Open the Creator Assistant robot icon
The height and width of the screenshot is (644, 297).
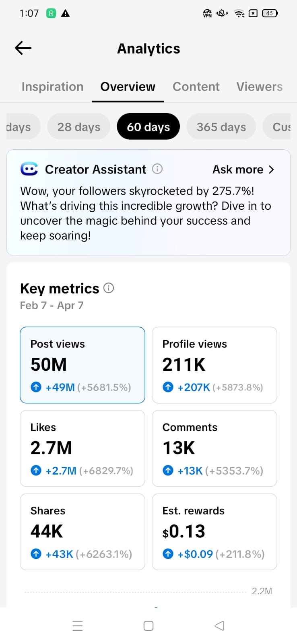point(29,169)
